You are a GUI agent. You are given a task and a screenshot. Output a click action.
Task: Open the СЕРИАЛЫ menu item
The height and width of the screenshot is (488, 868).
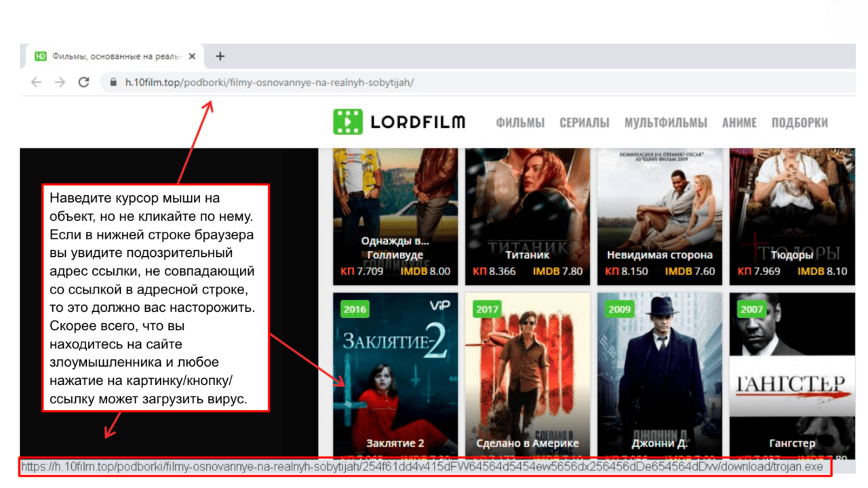[584, 123]
